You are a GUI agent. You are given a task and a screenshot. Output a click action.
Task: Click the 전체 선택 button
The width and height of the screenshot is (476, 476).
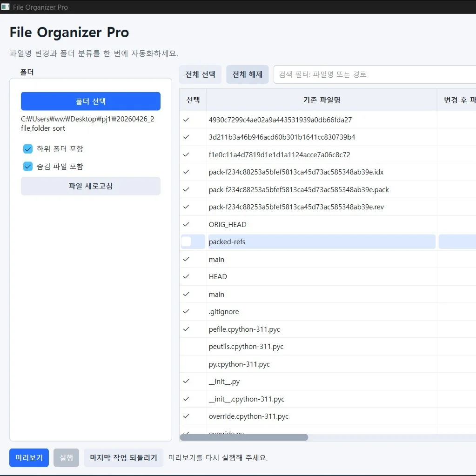point(201,74)
